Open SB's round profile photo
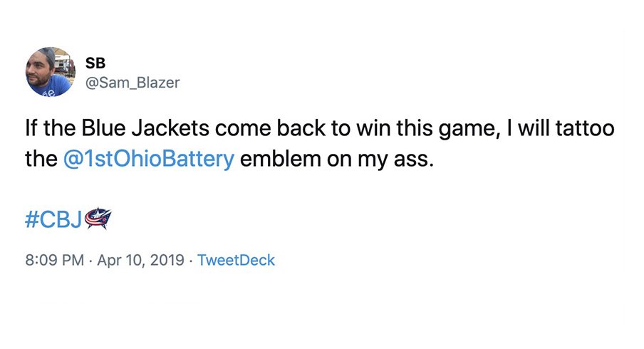The image size is (644, 349). tap(51, 72)
